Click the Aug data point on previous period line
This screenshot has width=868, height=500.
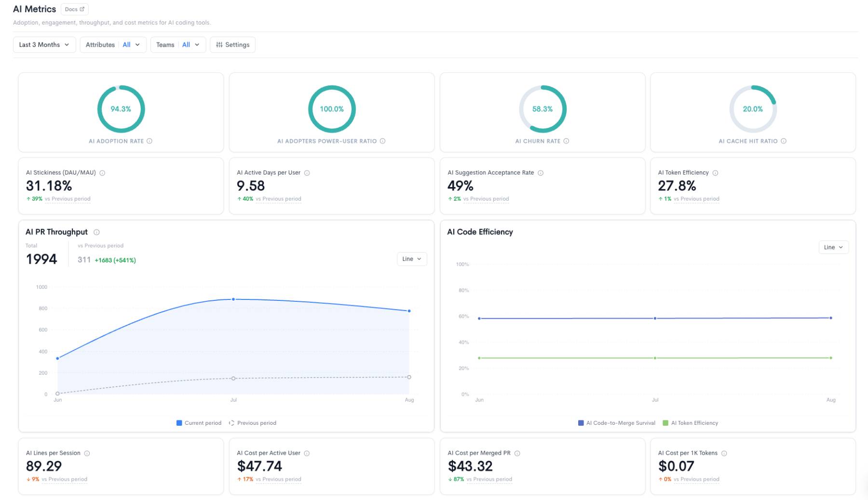pyautogui.click(x=409, y=377)
